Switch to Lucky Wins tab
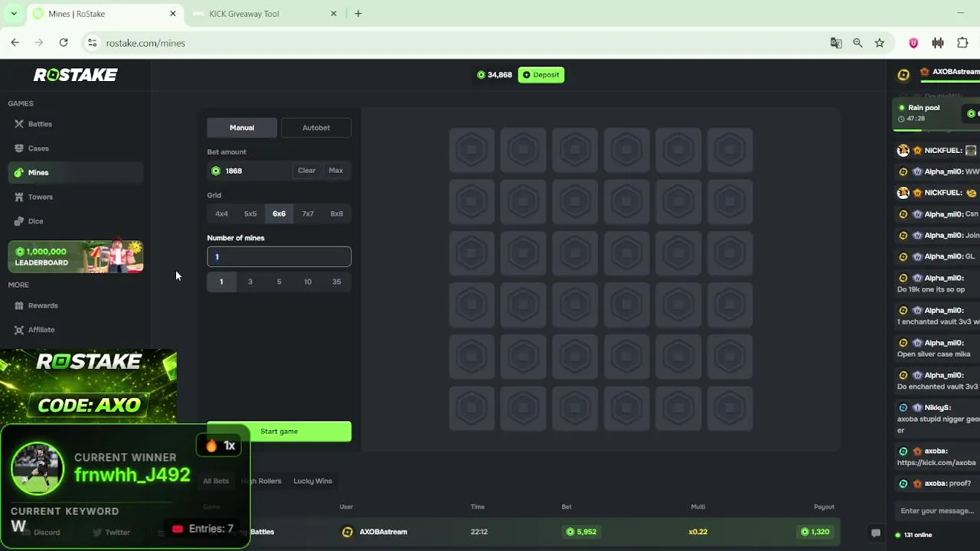The image size is (980, 551). pyautogui.click(x=312, y=481)
